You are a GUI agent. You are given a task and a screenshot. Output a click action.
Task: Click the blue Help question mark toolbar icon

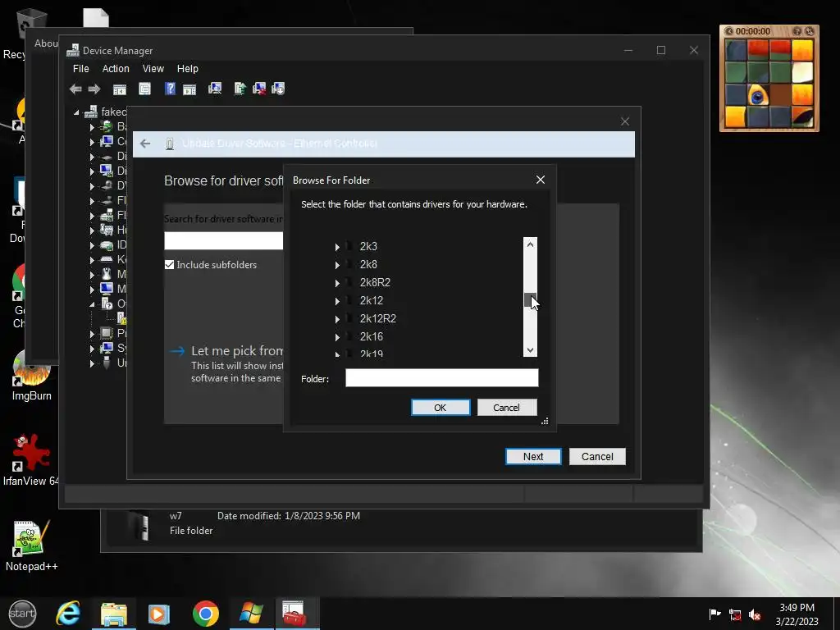pos(170,89)
